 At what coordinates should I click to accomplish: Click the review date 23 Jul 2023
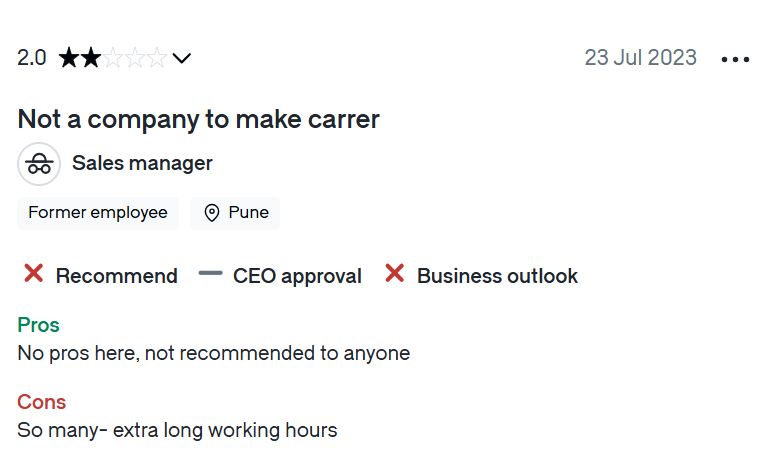click(641, 58)
